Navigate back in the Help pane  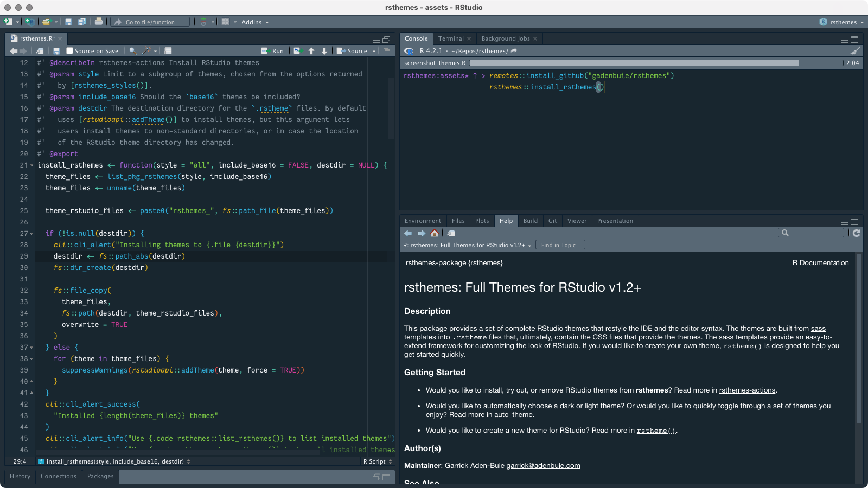[408, 233]
